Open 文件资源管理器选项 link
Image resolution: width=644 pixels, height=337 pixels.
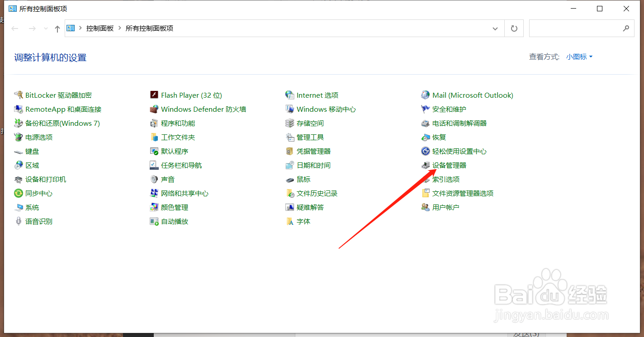pyautogui.click(x=463, y=193)
